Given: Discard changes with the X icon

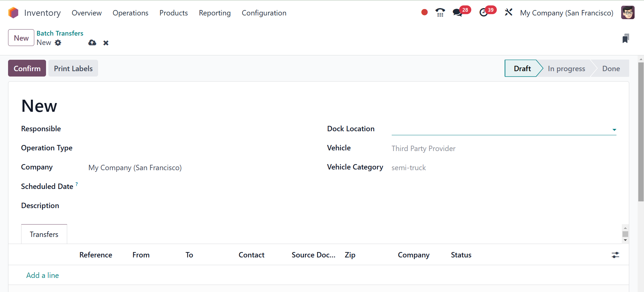Looking at the screenshot, I should [106, 43].
